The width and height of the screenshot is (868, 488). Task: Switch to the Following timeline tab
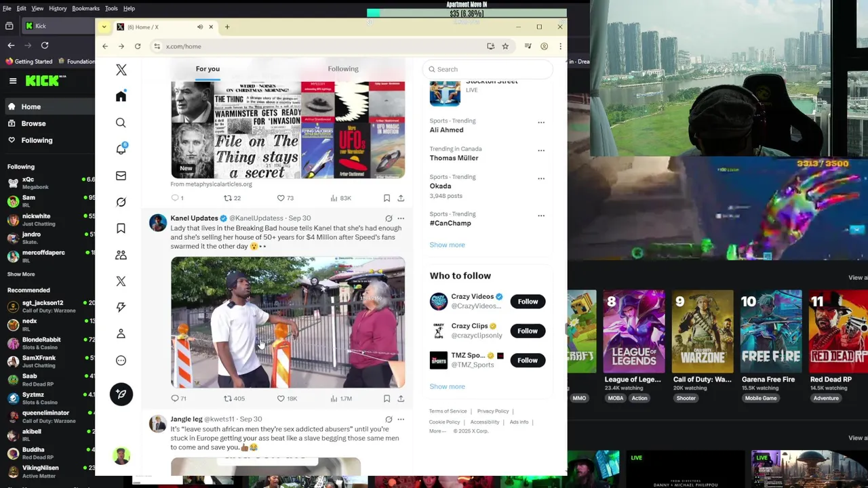coord(343,68)
